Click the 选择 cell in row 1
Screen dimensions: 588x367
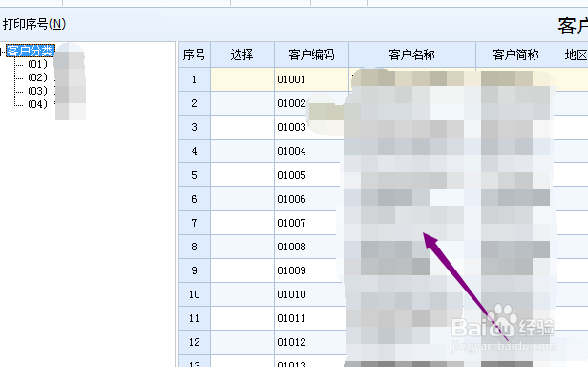pos(242,79)
